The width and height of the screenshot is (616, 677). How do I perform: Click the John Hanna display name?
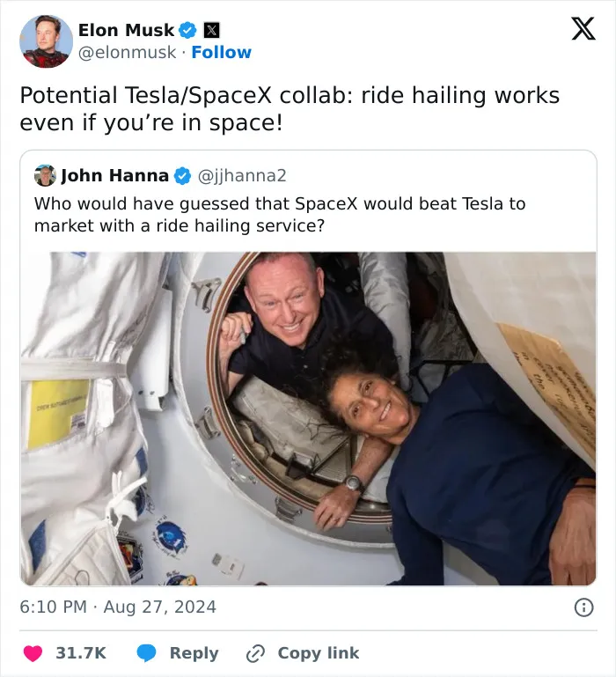coord(114,175)
